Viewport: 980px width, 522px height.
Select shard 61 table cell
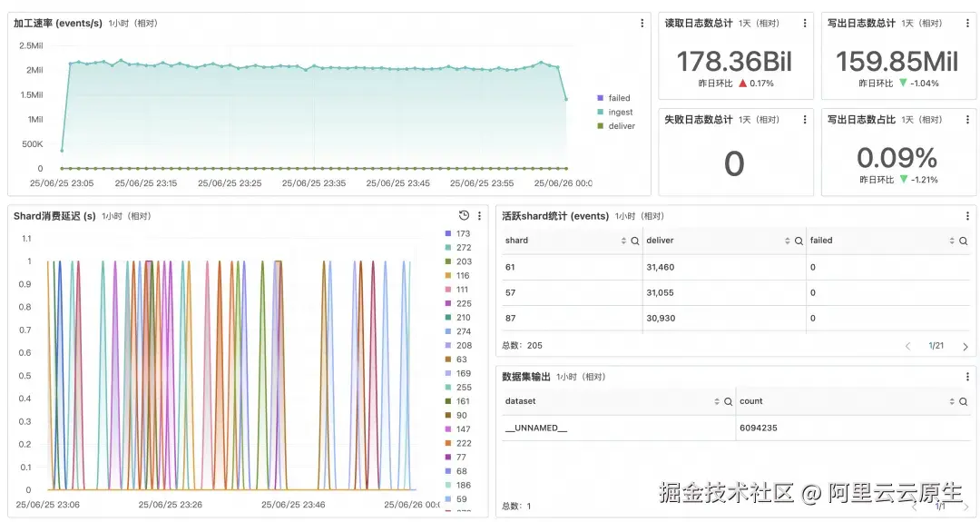[x=572, y=267]
